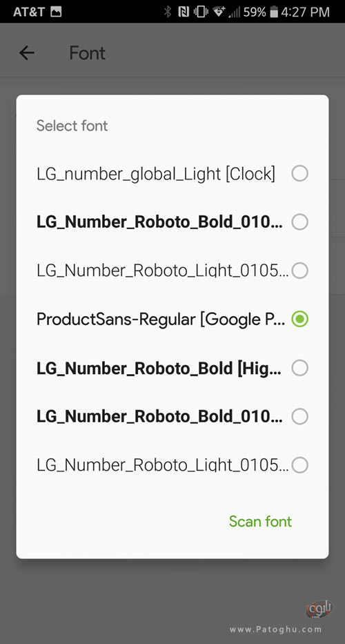Image resolution: width=345 pixels, height=644 pixels.
Task: Choose the ProductSans-Regular [Google P... font label
Action: click(x=161, y=319)
